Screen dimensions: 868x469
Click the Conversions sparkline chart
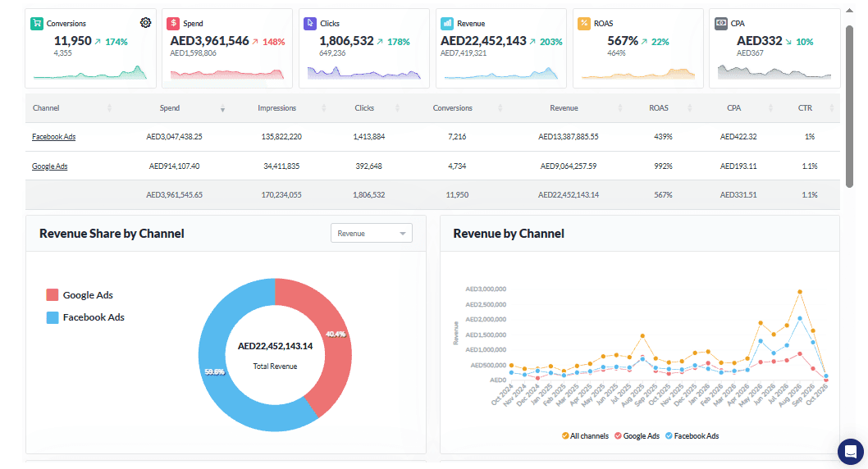90,72
